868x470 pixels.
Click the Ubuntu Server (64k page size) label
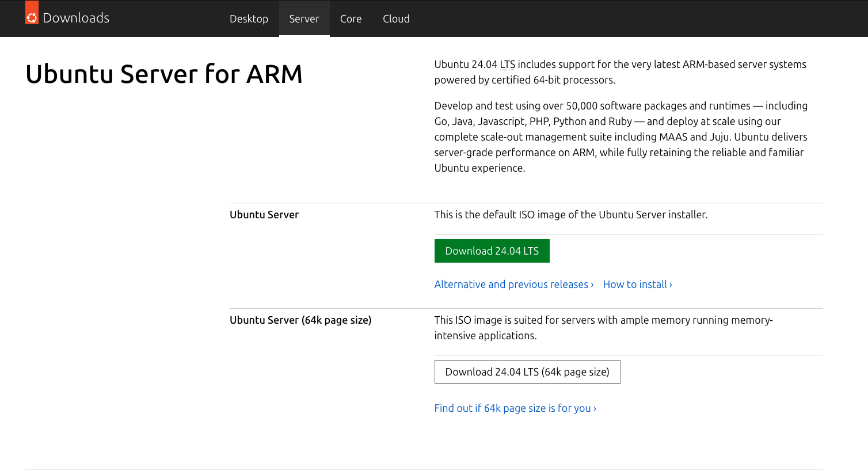(300, 320)
